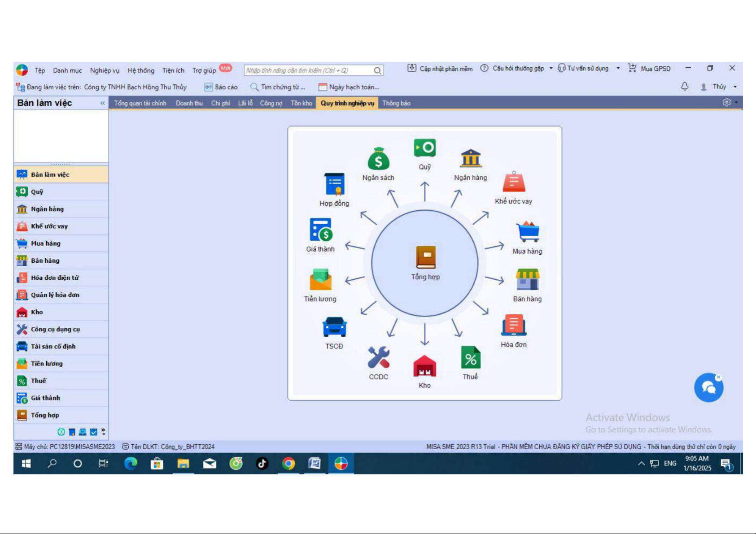Image resolution: width=756 pixels, height=534 pixels.
Task: Select Hóa đơn điện tử in sidebar
Action: pos(55,278)
